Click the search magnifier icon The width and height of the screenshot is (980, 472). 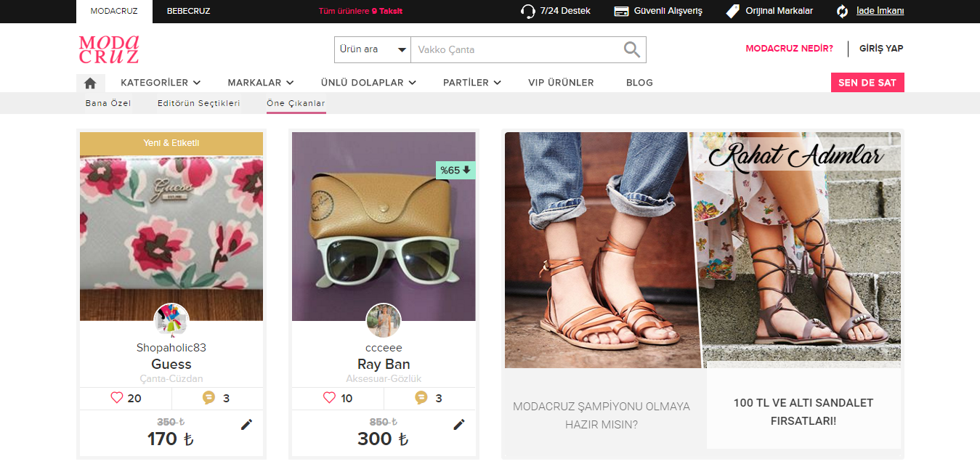[632, 49]
